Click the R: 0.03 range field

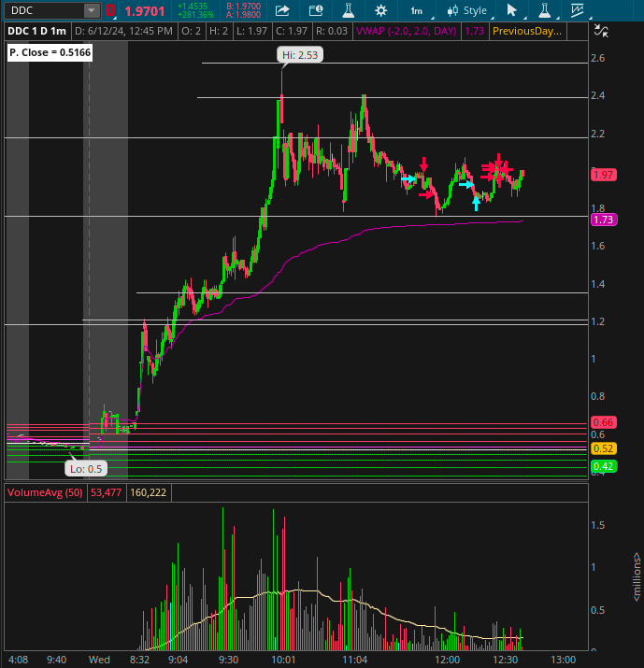(x=332, y=31)
